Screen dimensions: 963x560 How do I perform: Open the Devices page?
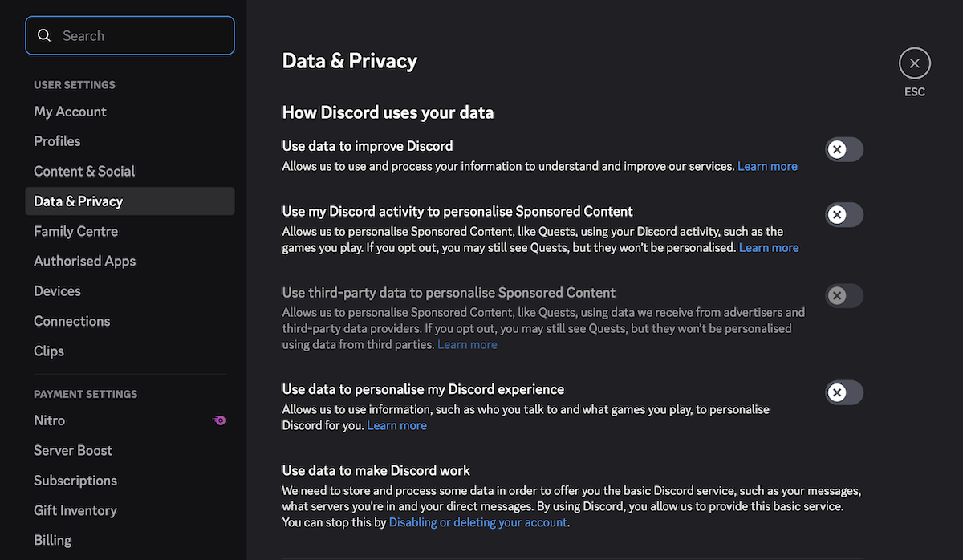click(x=57, y=290)
